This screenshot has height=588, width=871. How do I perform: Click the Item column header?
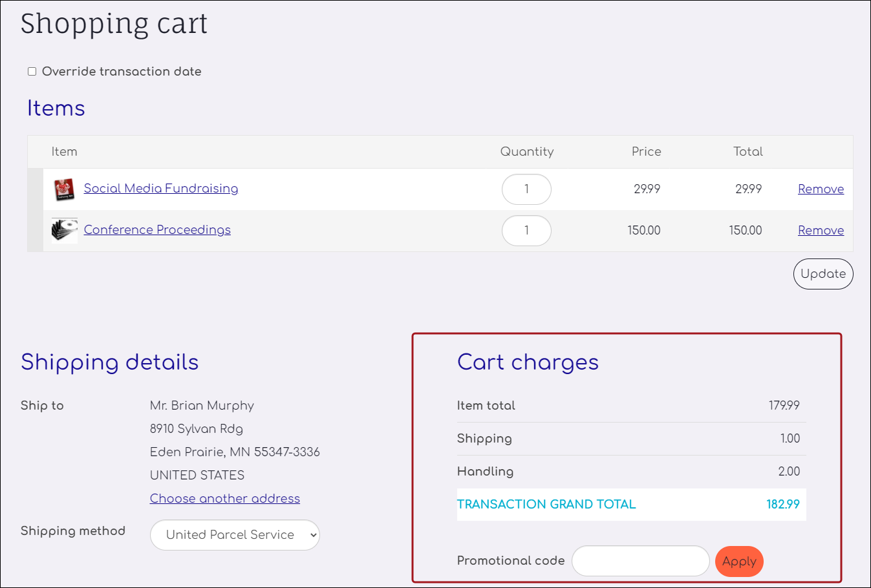(x=64, y=151)
